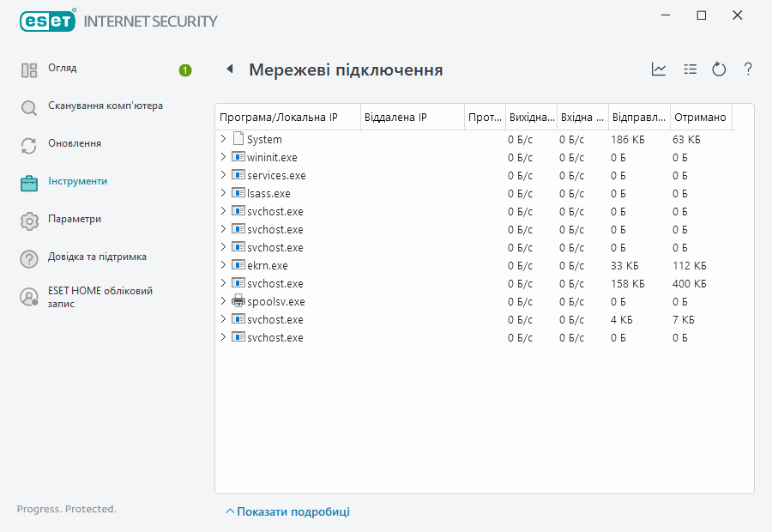Viewport: 772px width, 532px height.
Task: Open the help question mark icon
Action: click(747, 69)
